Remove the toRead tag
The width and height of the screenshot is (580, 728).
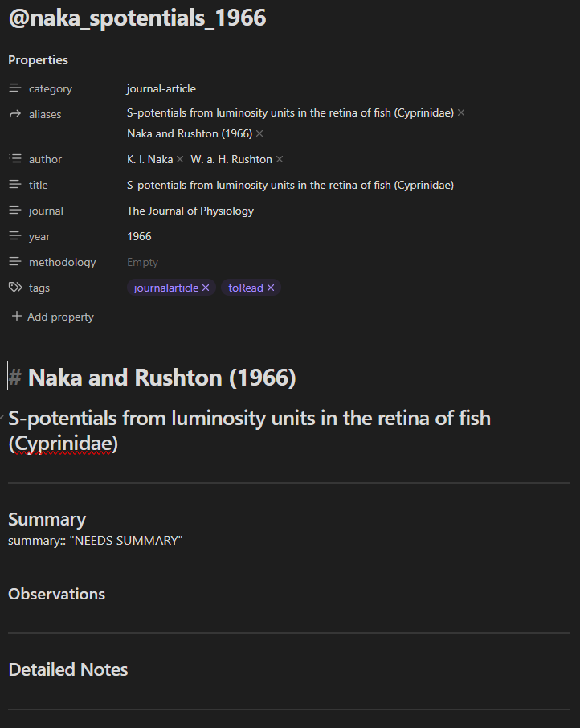[x=271, y=288]
